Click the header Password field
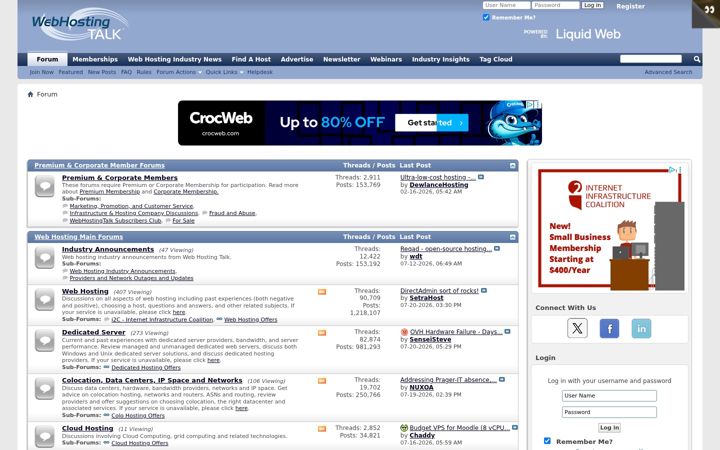Image resolution: width=720 pixels, height=450 pixels. click(556, 5)
